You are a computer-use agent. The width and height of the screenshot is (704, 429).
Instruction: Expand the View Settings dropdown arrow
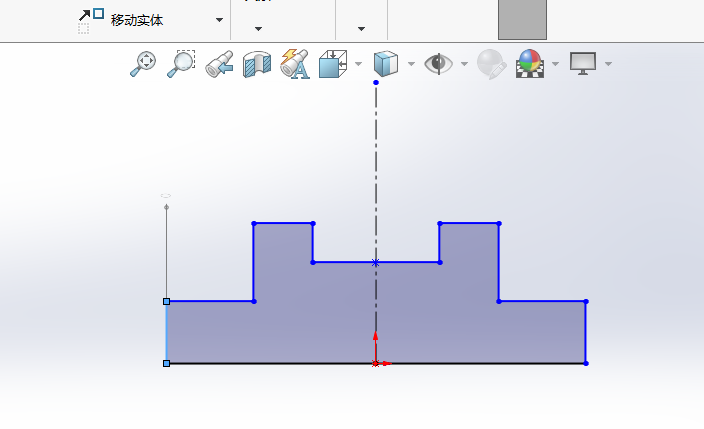[608, 64]
